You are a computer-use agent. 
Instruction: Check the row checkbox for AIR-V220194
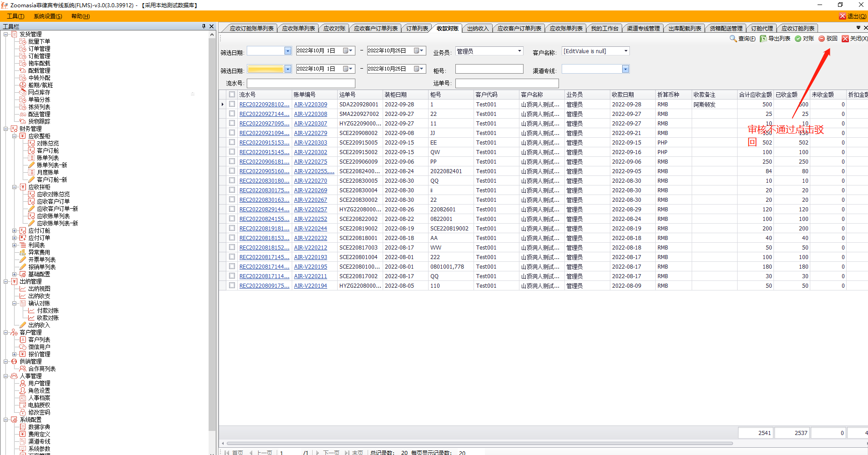click(232, 285)
